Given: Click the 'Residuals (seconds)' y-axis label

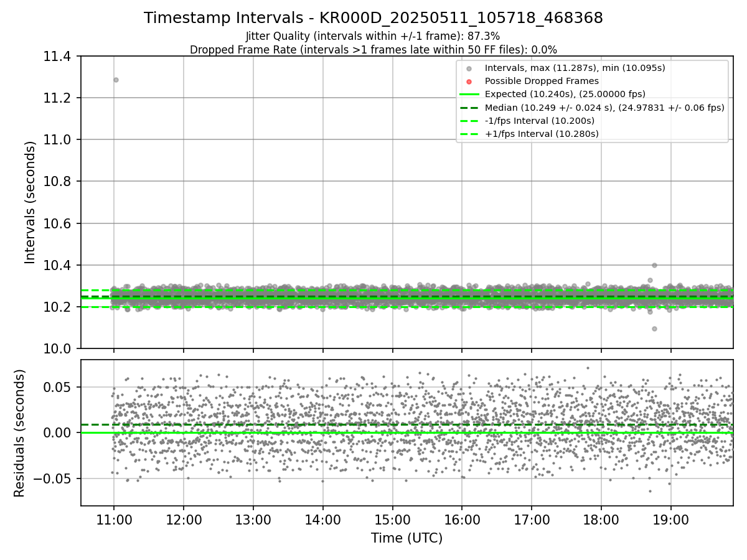Looking at the screenshot, I should click(20, 433).
